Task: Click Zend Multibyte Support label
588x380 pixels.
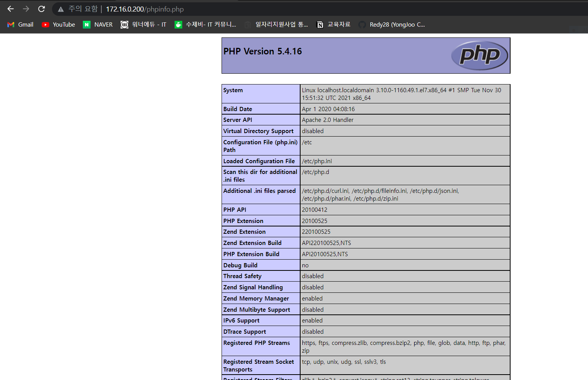Action: click(x=257, y=310)
